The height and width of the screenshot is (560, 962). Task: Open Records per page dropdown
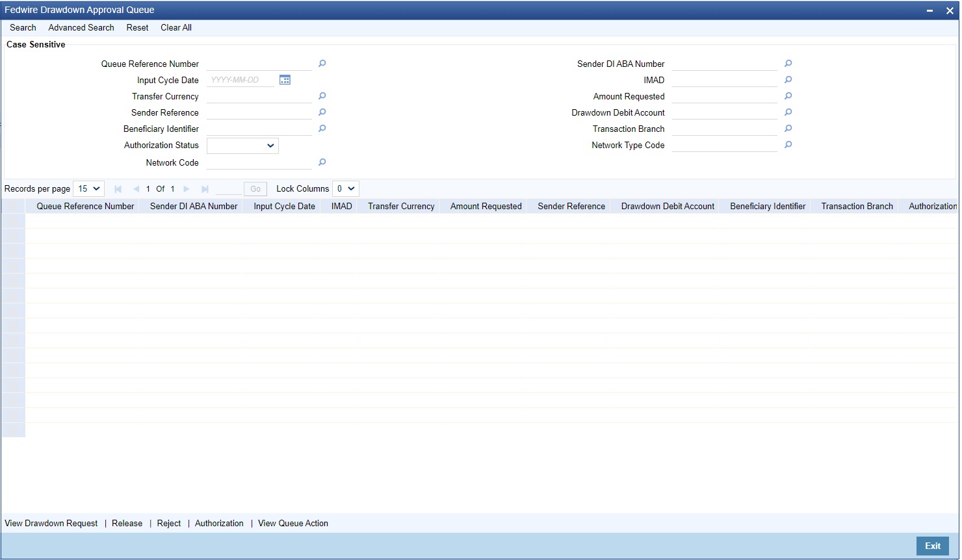coord(89,189)
